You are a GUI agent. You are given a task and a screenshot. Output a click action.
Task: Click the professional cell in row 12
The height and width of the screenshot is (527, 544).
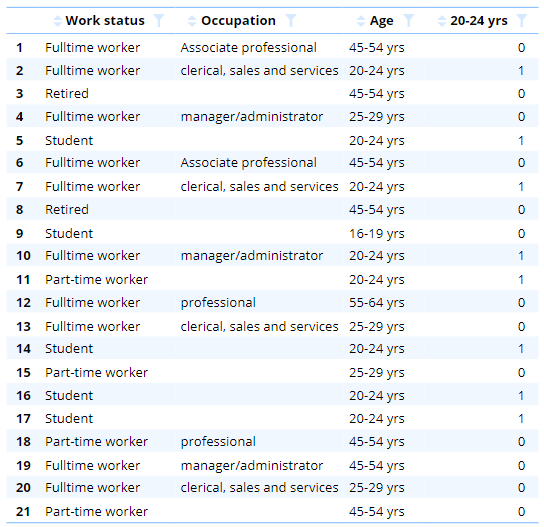pos(218,303)
